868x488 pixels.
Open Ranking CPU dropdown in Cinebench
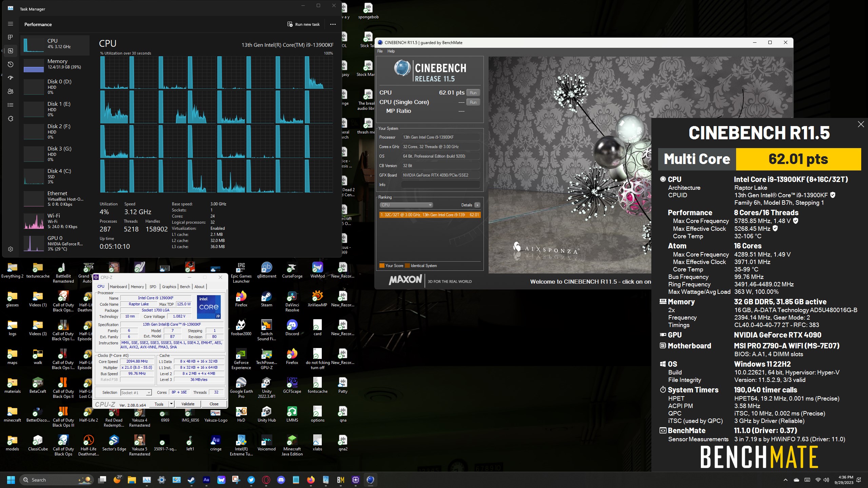tap(406, 205)
